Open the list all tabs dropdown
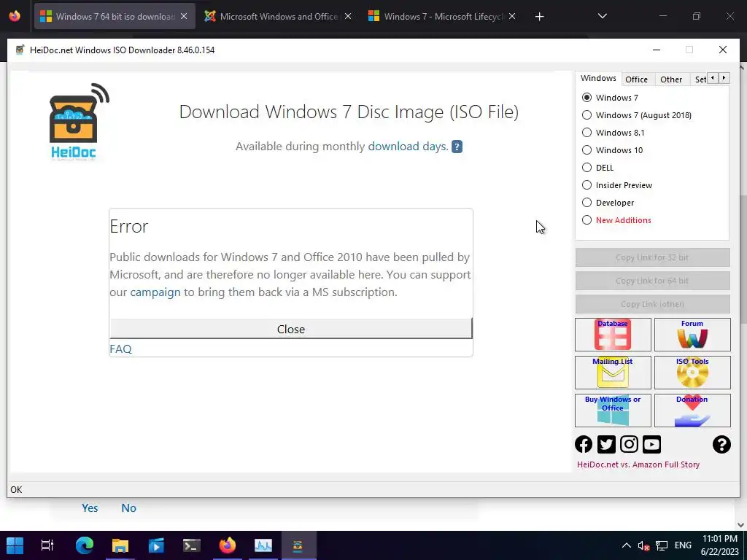The image size is (747, 560). [602, 16]
